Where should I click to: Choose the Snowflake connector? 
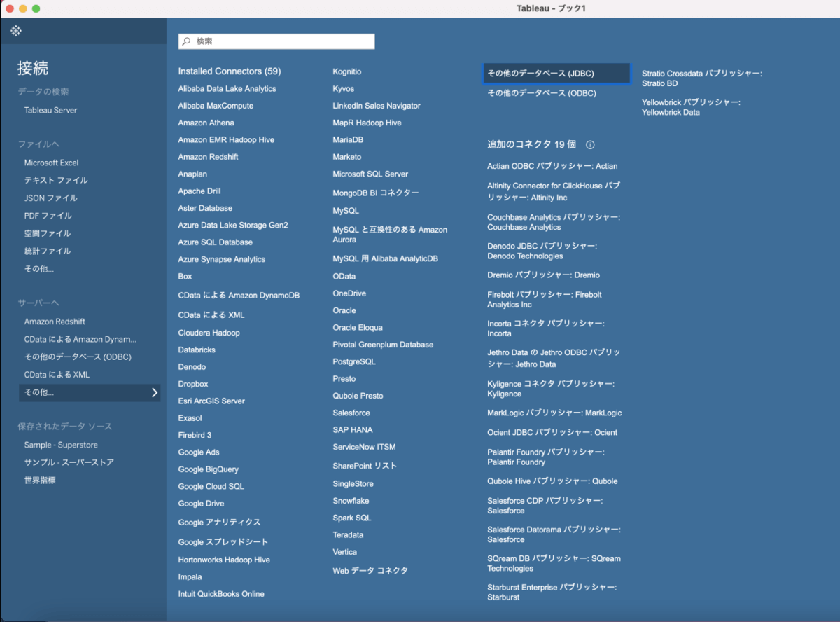coord(351,501)
